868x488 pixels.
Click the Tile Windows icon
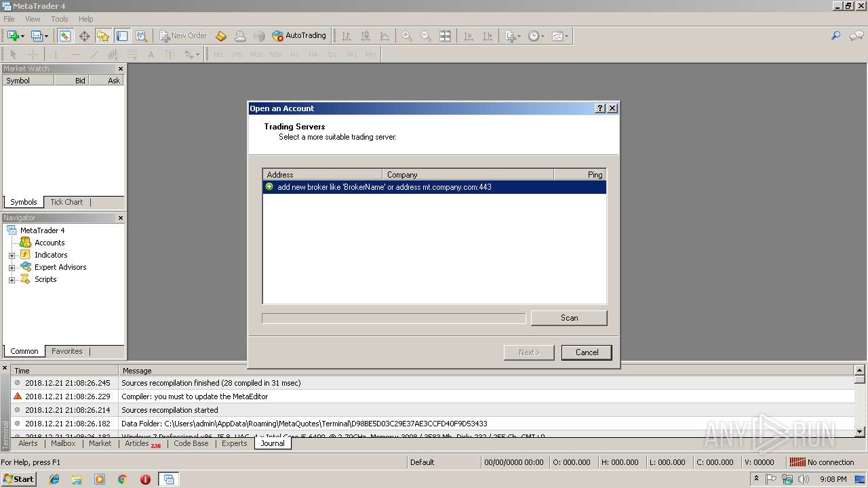[x=445, y=36]
